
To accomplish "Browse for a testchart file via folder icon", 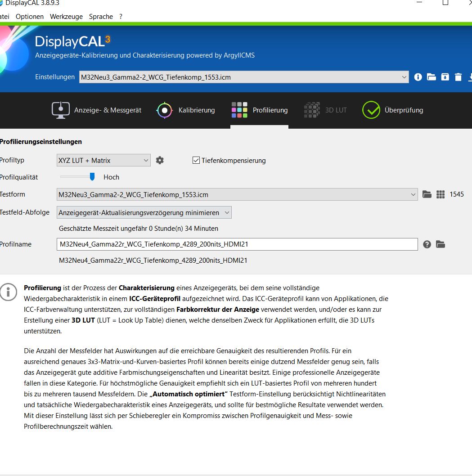I will tap(427, 194).
